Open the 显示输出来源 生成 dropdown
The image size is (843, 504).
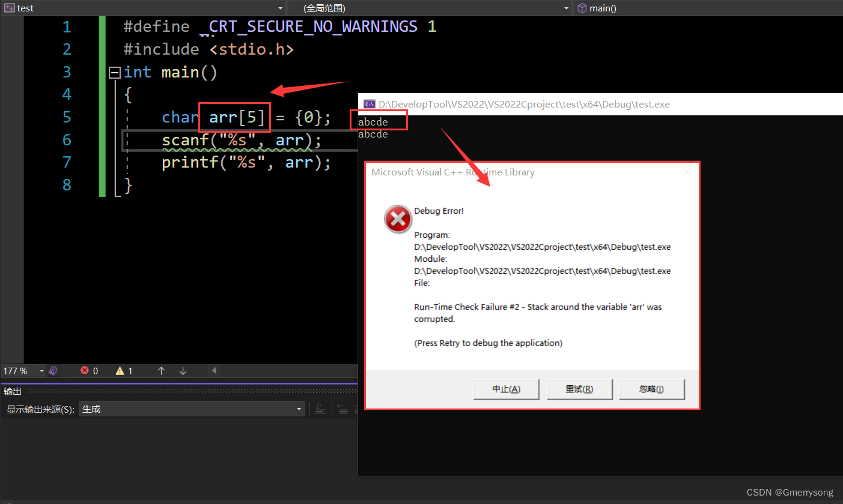[192, 409]
